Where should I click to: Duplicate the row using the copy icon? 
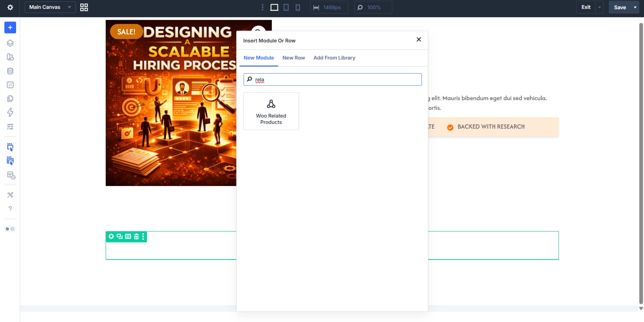(x=119, y=236)
